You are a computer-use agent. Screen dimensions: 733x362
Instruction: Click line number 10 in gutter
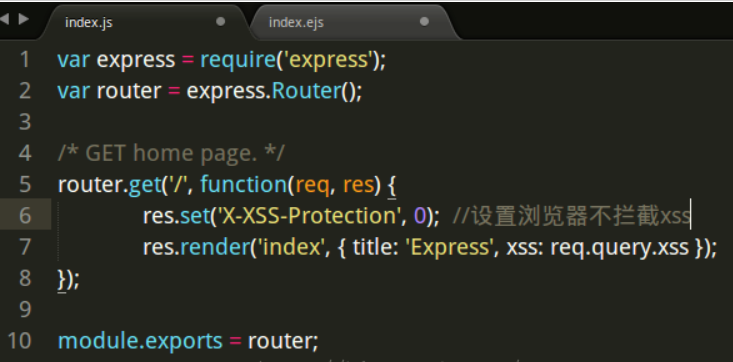tap(19, 340)
